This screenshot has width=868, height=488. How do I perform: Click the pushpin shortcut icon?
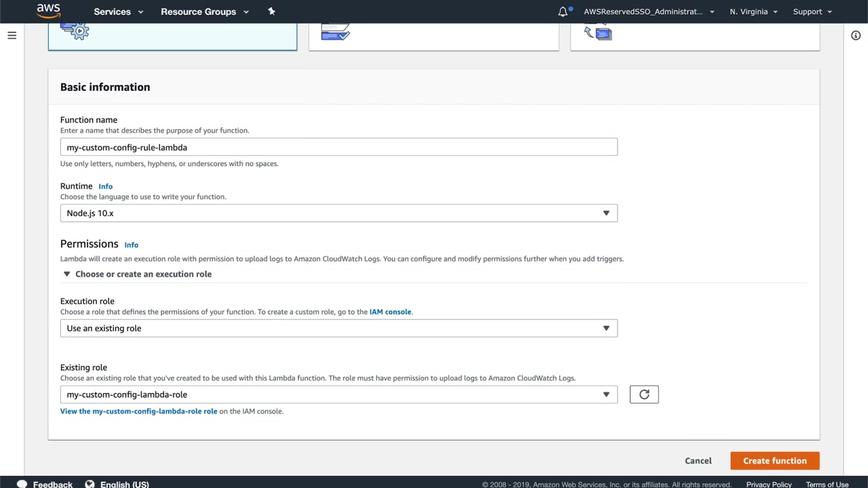tap(271, 12)
